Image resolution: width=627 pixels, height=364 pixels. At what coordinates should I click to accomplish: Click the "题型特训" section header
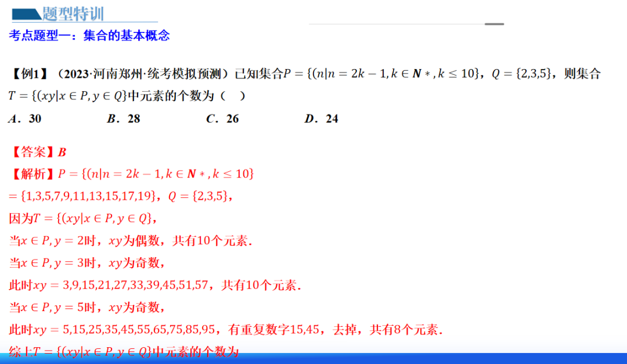(73, 14)
